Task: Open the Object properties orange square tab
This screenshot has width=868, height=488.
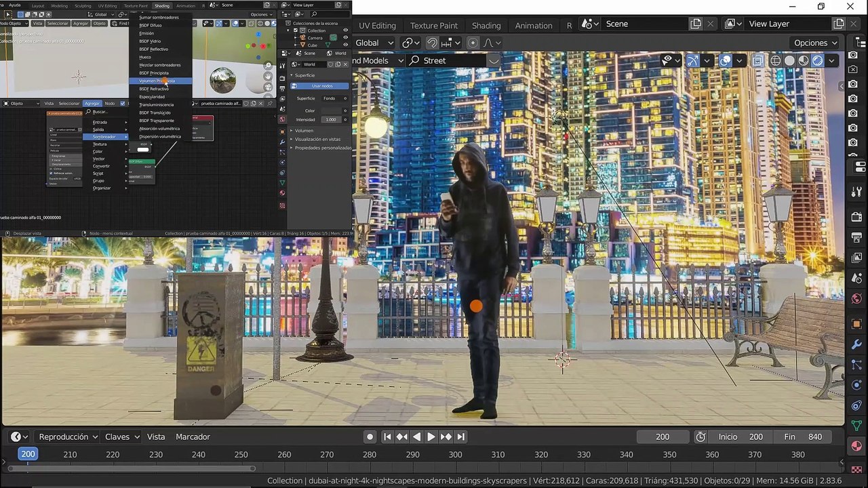Action: click(856, 324)
